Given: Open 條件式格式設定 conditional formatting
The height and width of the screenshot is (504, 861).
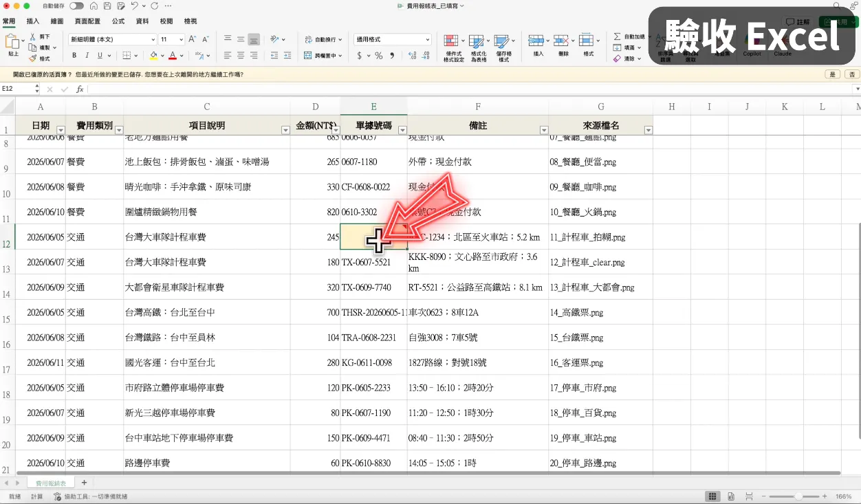Looking at the screenshot, I should (453, 47).
